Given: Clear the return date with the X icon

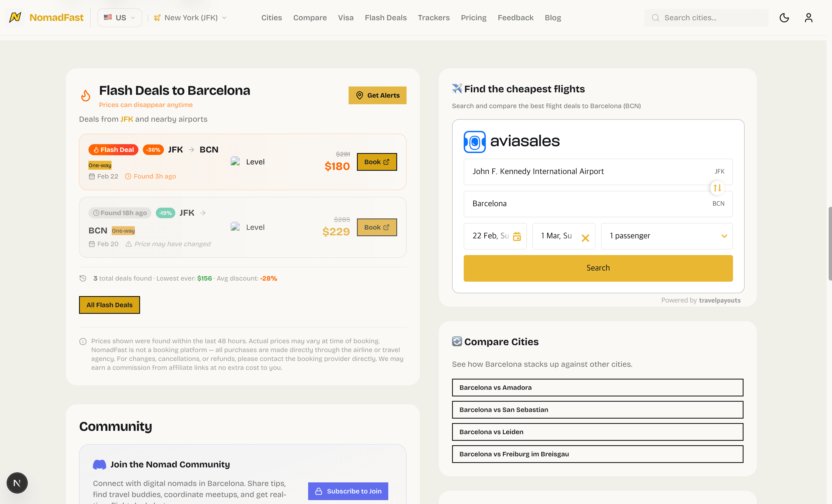Looking at the screenshot, I should (586, 238).
